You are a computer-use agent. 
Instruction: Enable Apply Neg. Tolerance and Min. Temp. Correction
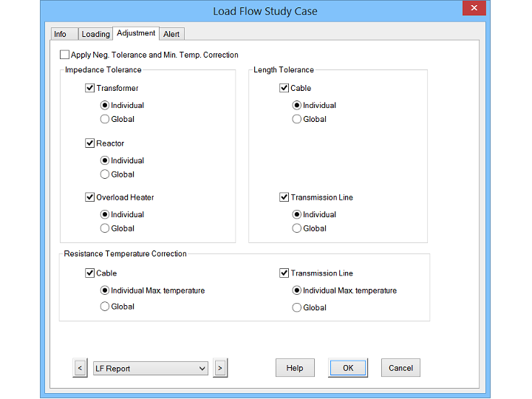[x=65, y=55]
